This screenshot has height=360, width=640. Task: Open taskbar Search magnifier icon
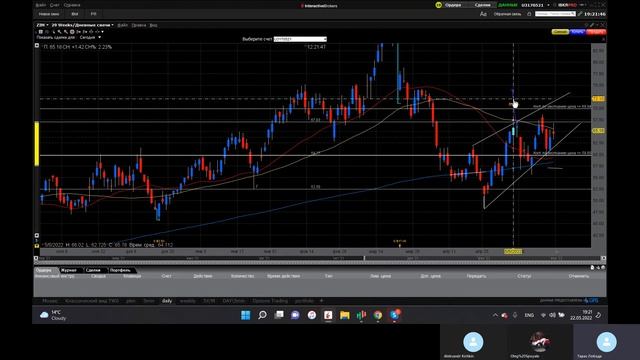(x=262, y=315)
